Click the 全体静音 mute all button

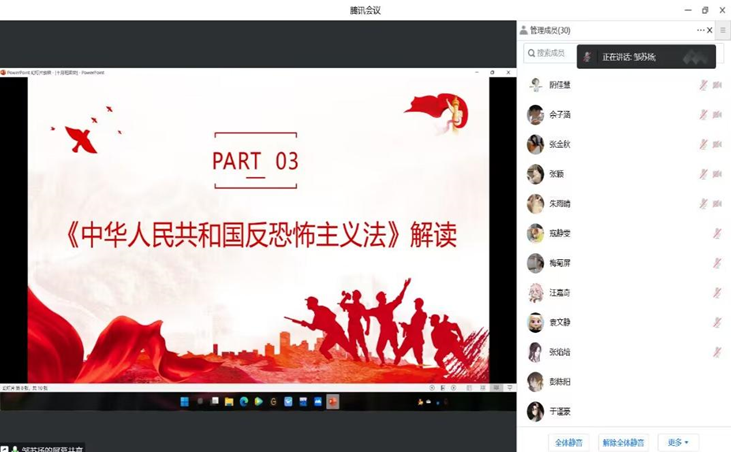[x=569, y=442]
